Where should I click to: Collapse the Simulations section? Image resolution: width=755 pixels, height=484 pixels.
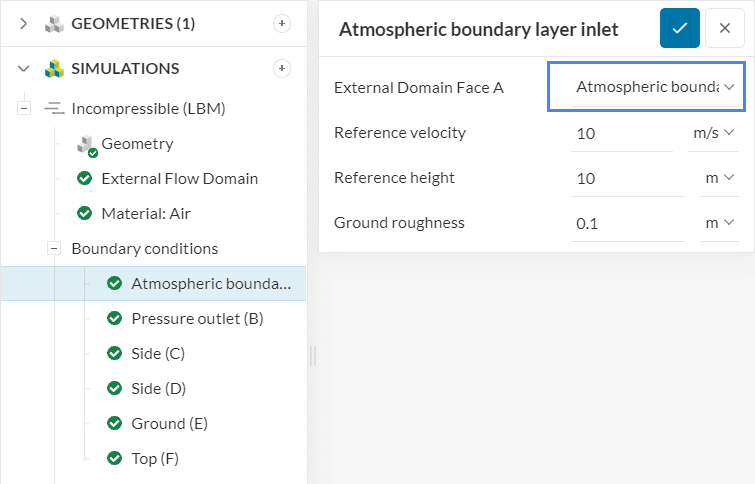point(24,69)
